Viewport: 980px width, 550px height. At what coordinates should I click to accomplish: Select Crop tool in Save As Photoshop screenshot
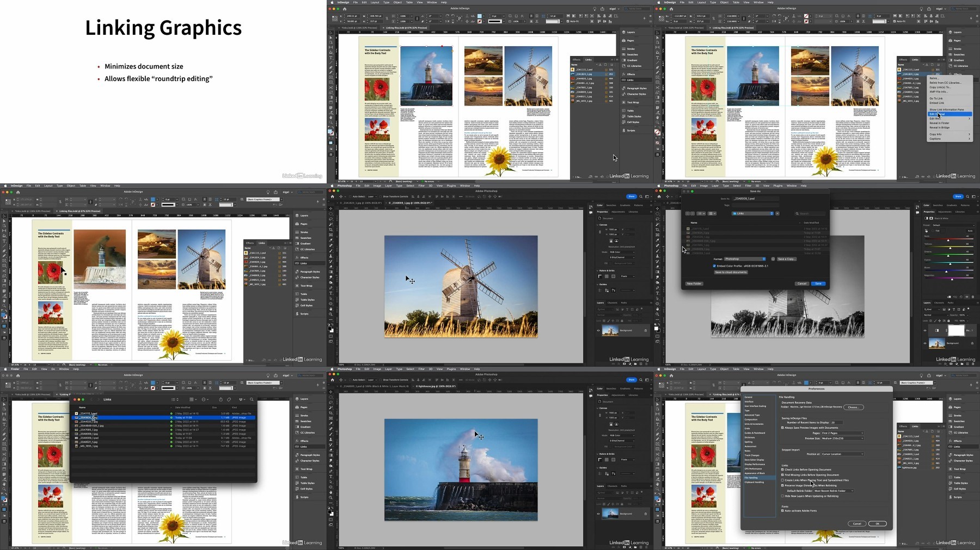(657, 230)
